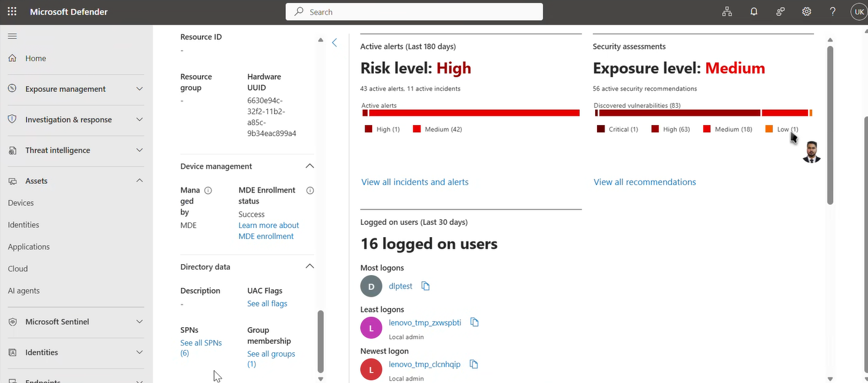Open the notifications bell icon

[753, 11]
